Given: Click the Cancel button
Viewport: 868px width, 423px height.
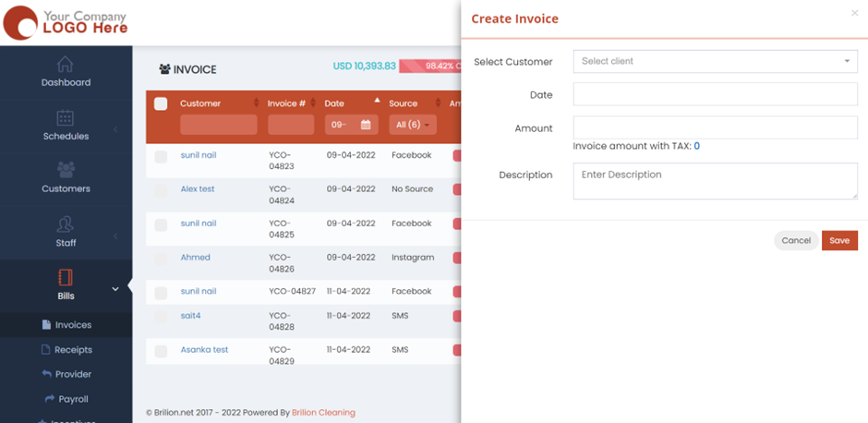Looking at the screenshot, I should pos(795,240).
